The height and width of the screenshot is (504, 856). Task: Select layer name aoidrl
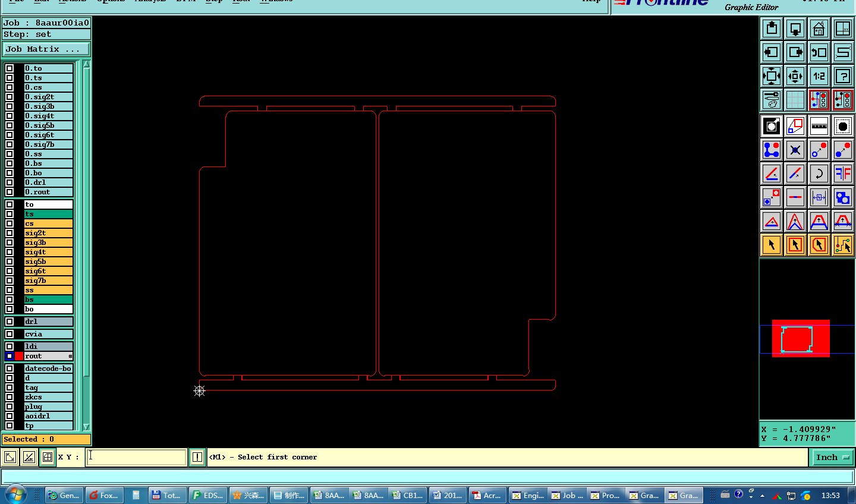tap(48, 416)
